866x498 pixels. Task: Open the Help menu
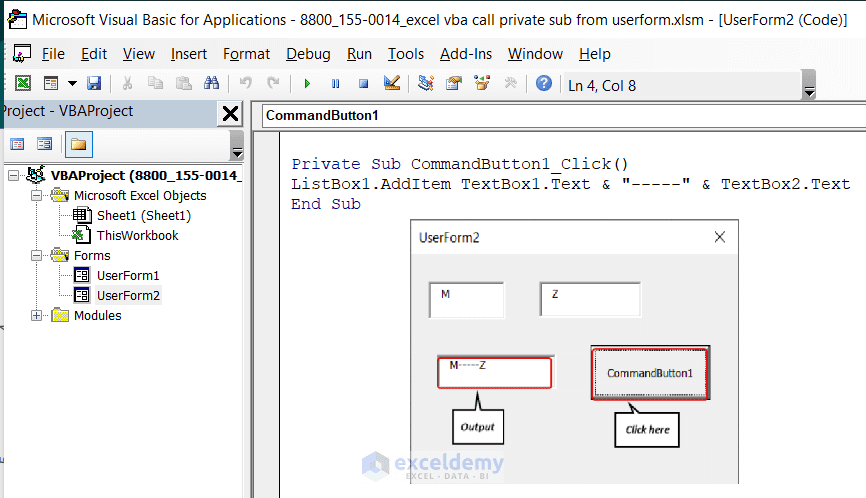(595, 54)
